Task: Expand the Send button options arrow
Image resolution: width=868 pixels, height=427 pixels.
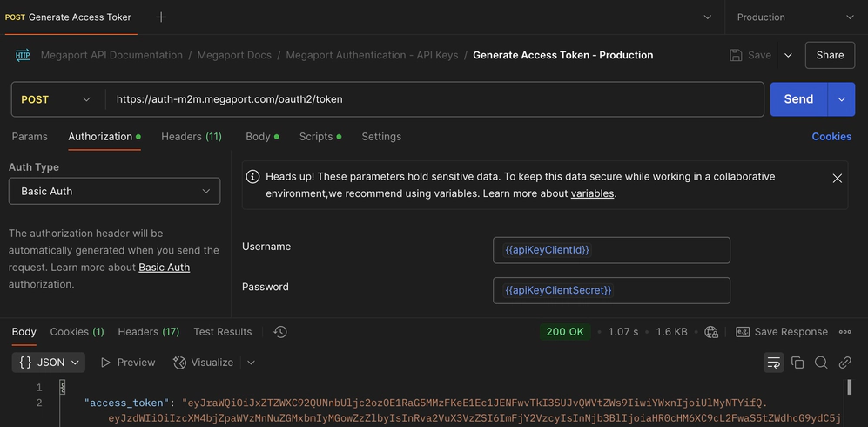Action: pyautogui.click(x=841, y=99)
